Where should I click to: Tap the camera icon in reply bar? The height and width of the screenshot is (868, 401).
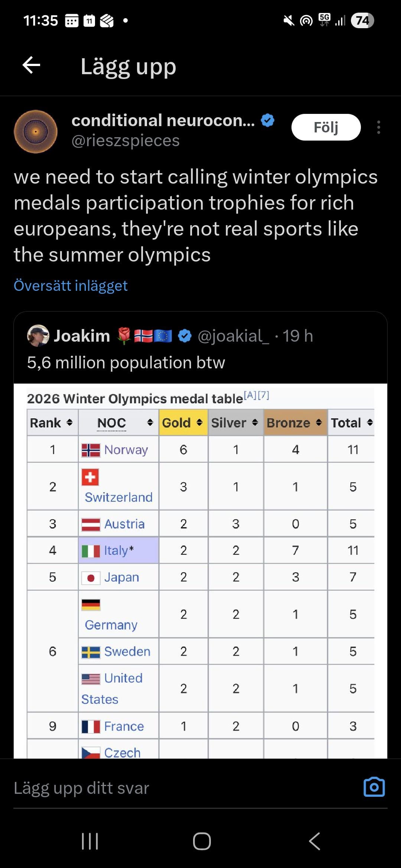tap(374, 787)
